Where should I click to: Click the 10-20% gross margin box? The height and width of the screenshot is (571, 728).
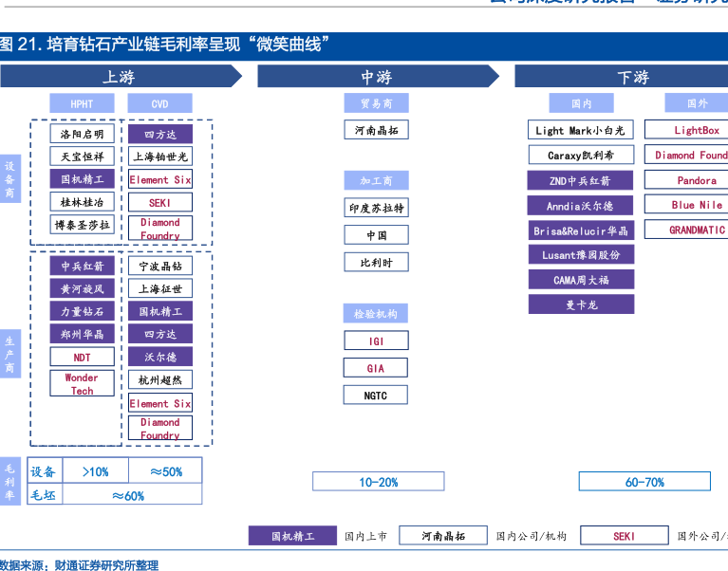[x=378, y=482]
